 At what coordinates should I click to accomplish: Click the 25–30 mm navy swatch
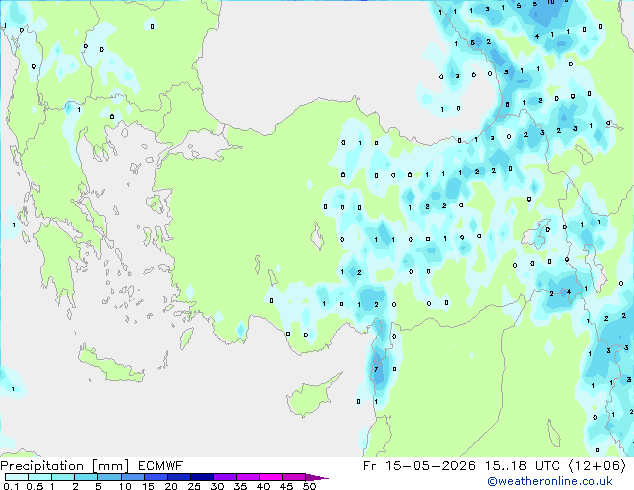pos(201,477)
